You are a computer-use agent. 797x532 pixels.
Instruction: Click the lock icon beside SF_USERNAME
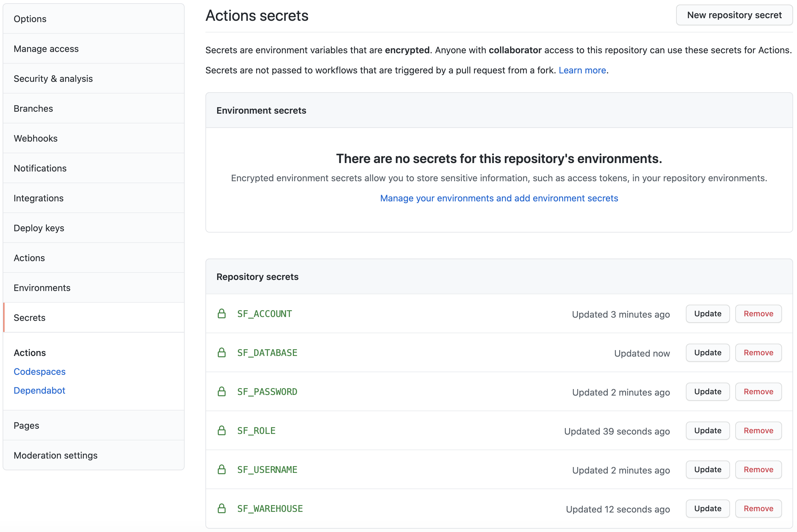[x=222, y=470]
